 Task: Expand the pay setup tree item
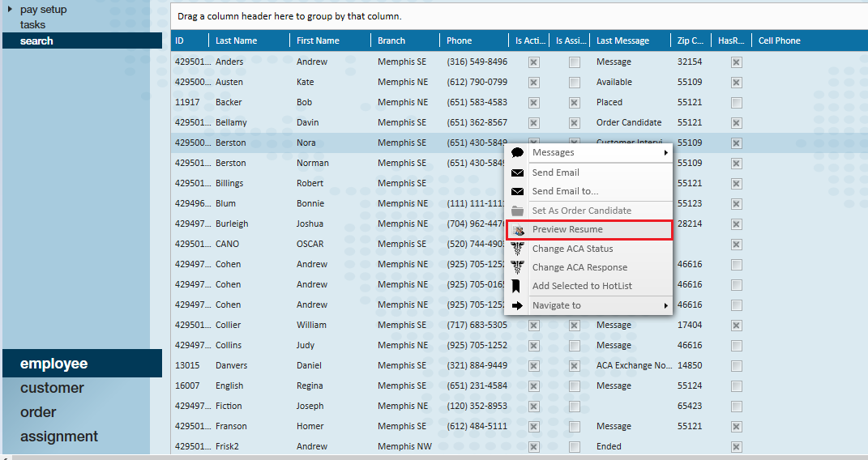[x=10, y=10]
